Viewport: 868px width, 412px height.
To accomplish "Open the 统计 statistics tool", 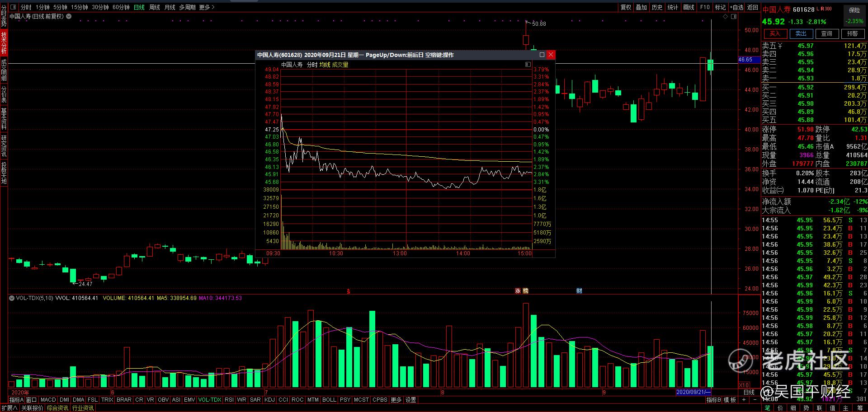I will tap(673, 7).
